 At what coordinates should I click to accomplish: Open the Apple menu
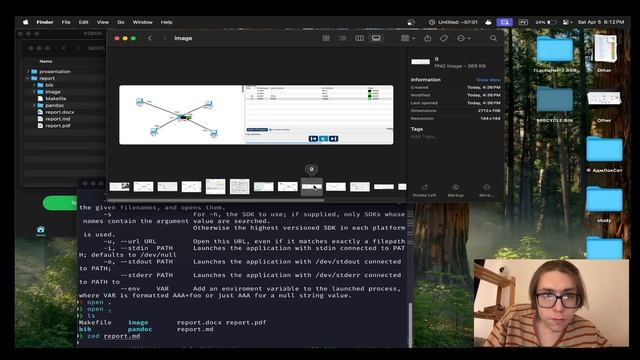tap(26, 22)
